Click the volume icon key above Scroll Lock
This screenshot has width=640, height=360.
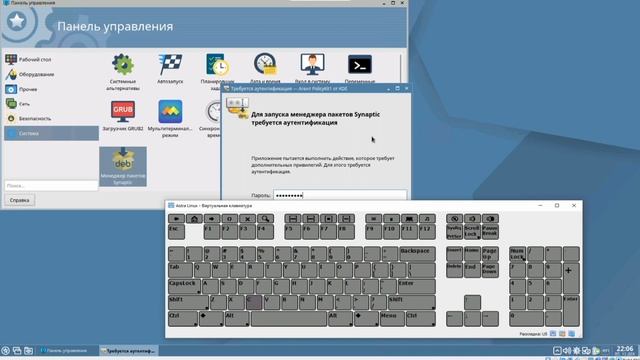tap(472, 219)
